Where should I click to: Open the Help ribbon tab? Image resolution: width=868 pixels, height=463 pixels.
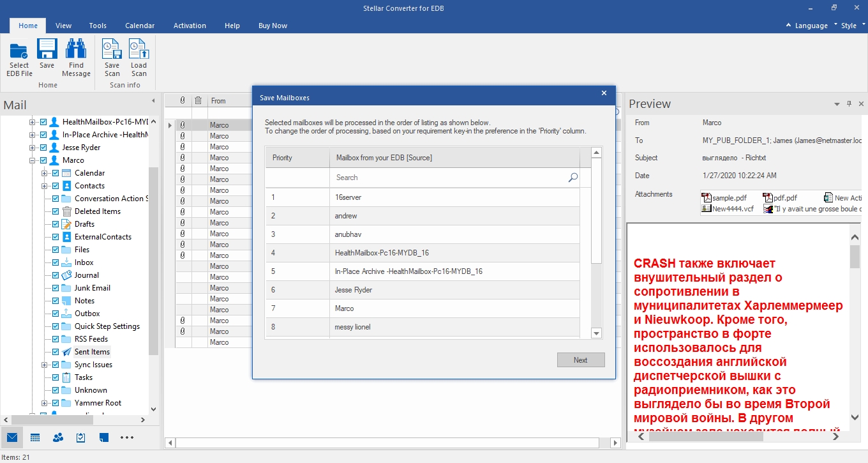click(232, 26)
